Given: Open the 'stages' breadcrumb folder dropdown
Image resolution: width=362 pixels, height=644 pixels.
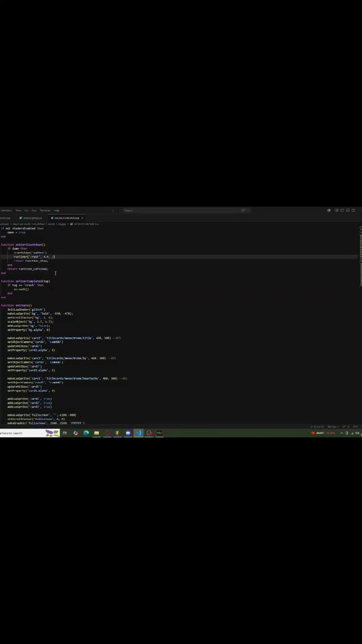Looking at the screenshot, I should [x=62, y=224].
